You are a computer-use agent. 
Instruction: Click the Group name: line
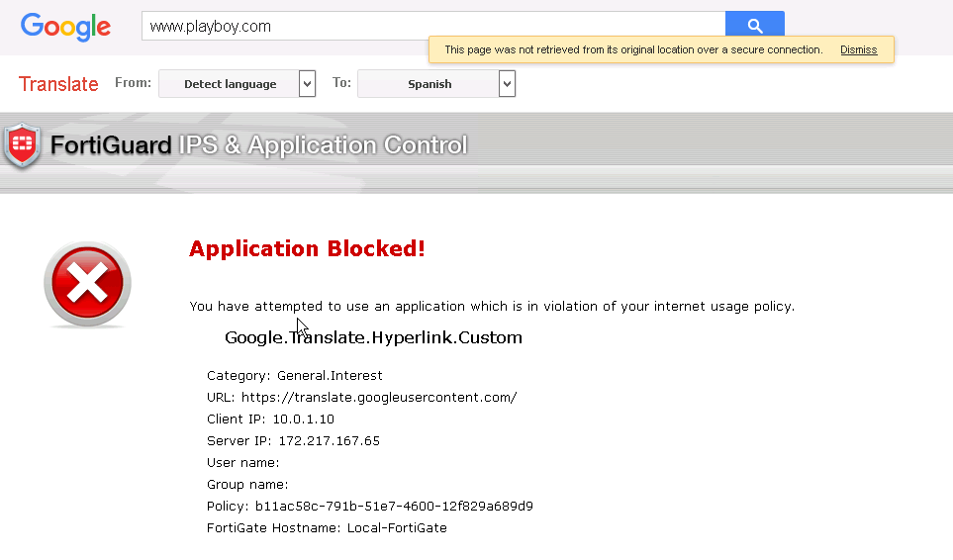[x=247, y=485]
